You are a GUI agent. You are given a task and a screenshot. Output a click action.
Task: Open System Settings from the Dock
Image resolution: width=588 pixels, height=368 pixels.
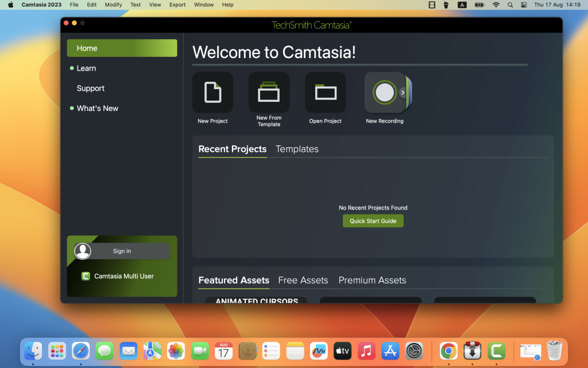(414, 351)
